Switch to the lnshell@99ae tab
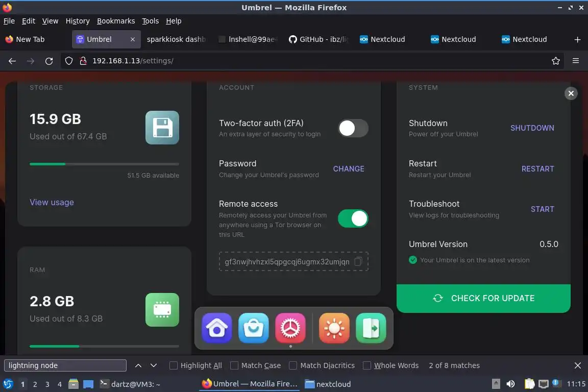 [x=248, y=39]
